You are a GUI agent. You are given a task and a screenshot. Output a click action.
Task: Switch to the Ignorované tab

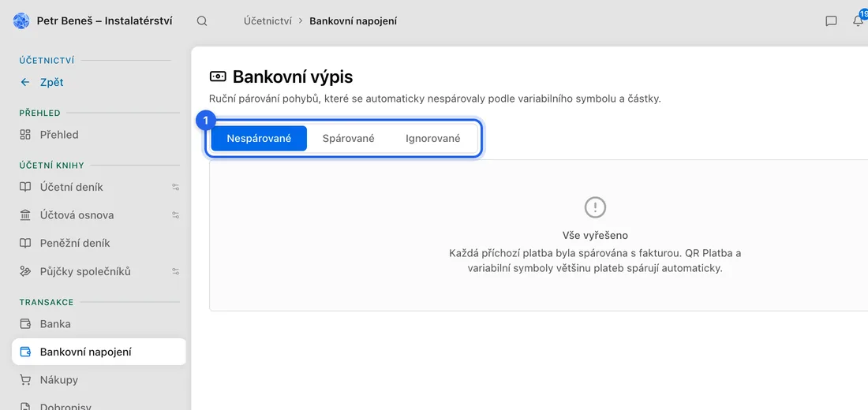(433, 138)
